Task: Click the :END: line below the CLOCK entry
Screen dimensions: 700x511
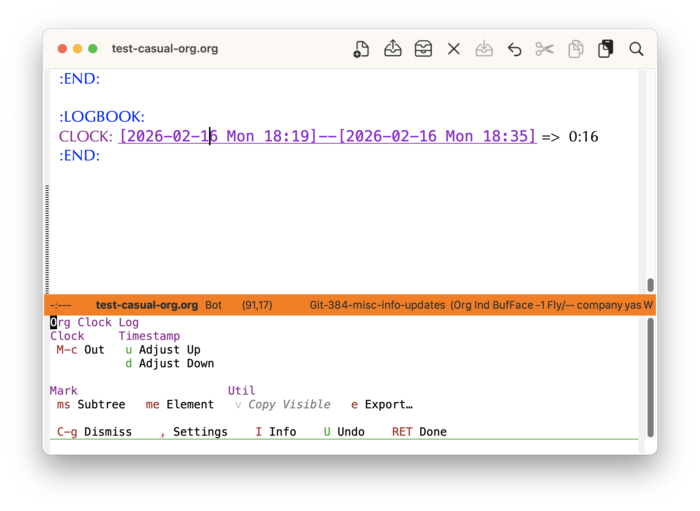Action: click(x=79, y=156)
